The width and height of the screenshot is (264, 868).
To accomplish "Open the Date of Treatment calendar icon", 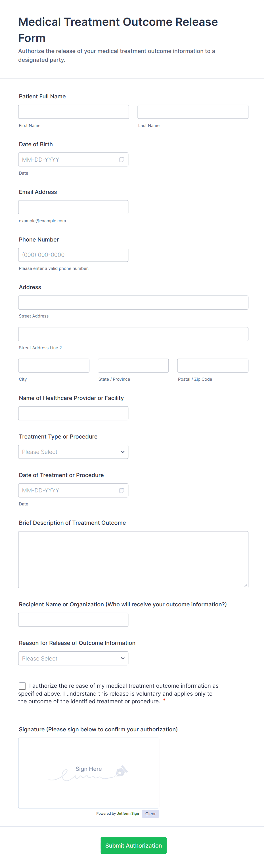I will click(x=121, y=490).
